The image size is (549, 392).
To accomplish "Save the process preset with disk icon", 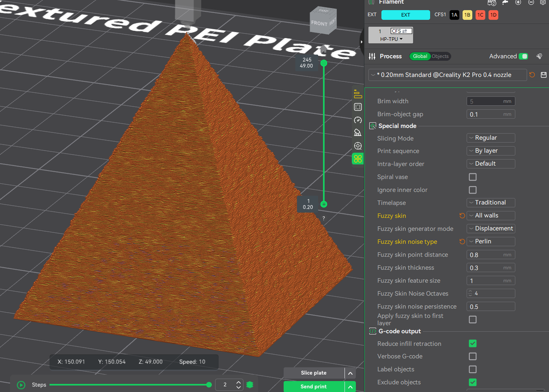I will (x=543, y=75).
